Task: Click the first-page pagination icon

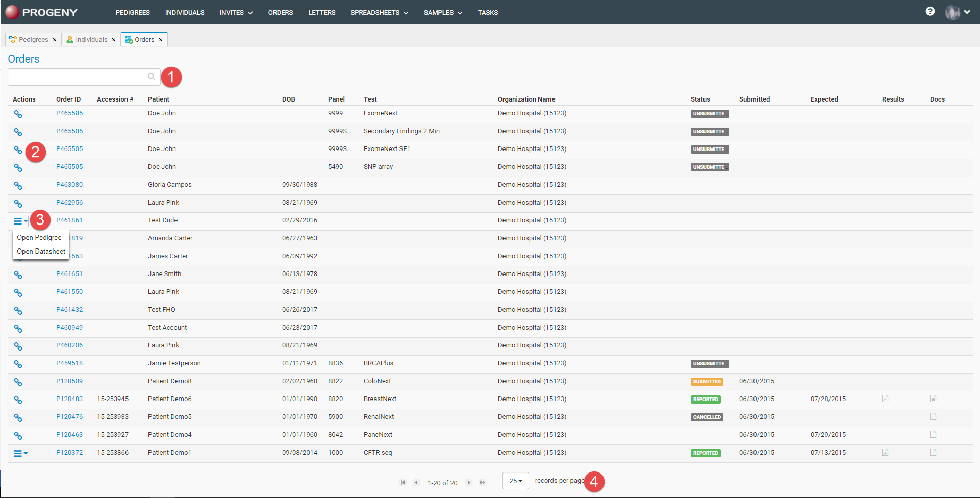Action: [403, 482]
